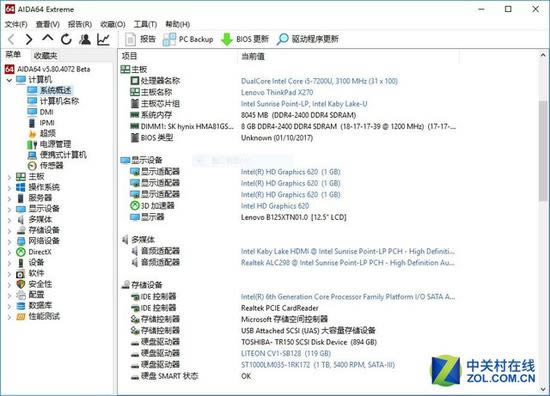Expand the 服务器 tree node

9,199
